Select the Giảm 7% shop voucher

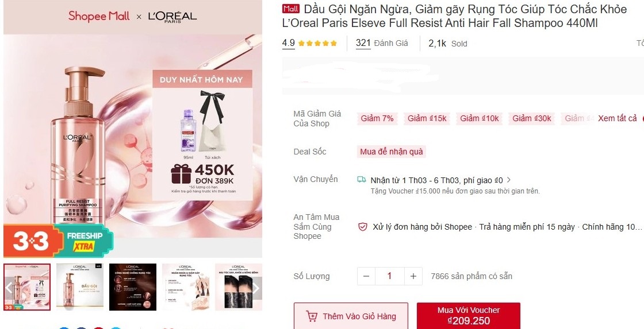pos(377,118)
